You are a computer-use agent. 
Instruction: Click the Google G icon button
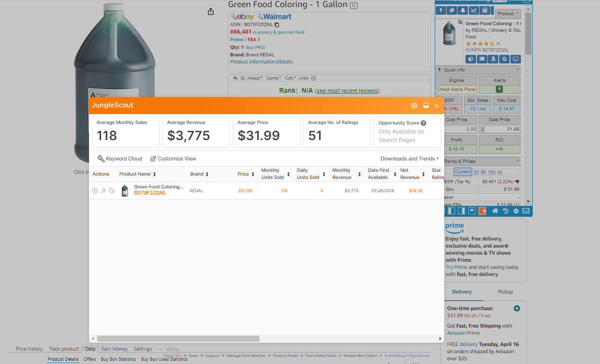(504, 59)
